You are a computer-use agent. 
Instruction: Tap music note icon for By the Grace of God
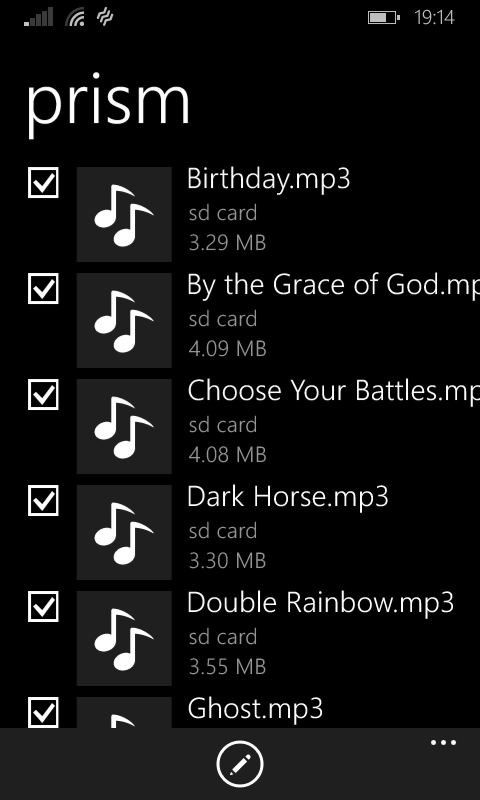coord(124,320)
